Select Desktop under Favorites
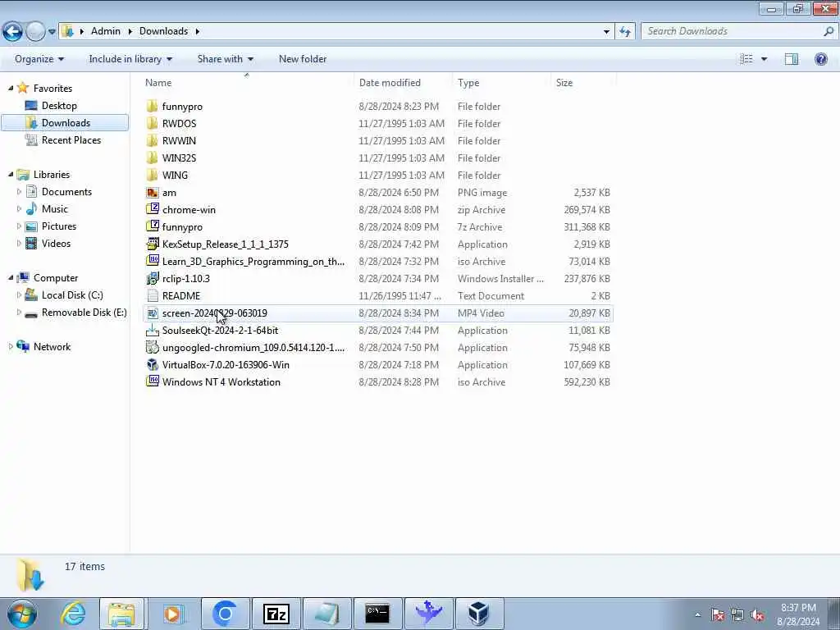Viewport: 840px width, 630px height. pos(59,106)
